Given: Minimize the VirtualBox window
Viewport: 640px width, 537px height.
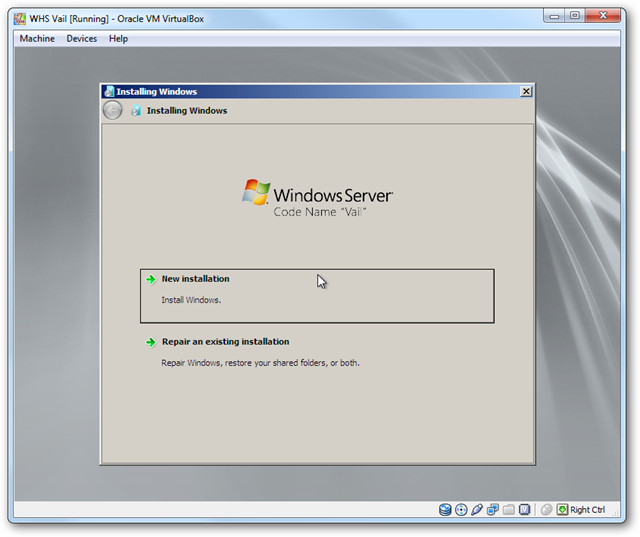Looking at the screenshot, I should point(554,16).
